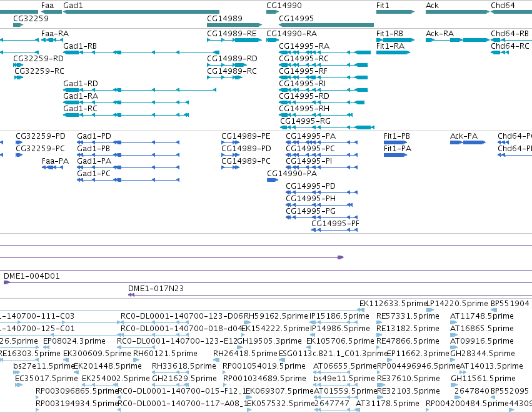Select EST LP14220.5prime
The width and height of the screenshot is (532, 413).
[x=457, y=304]
